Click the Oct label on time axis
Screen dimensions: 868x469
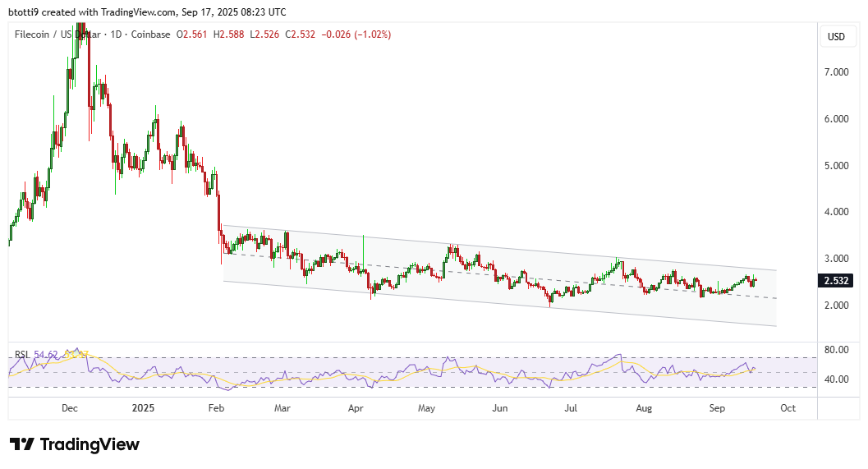788,407
